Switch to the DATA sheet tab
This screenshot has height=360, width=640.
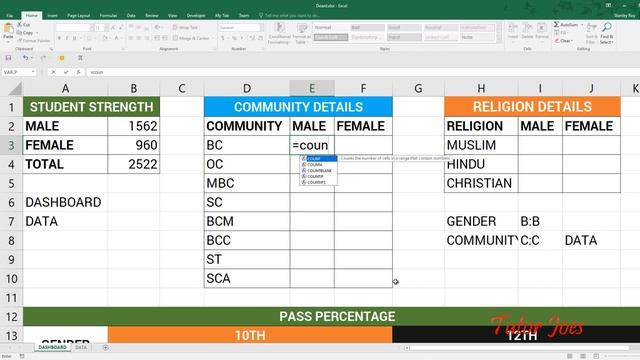click(81, 347)
